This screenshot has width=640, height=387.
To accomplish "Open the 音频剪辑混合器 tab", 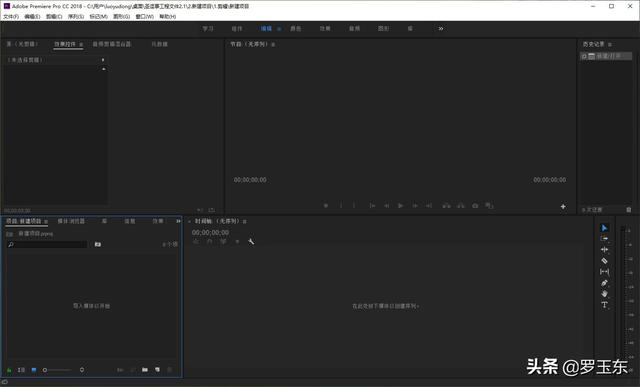I will [x=112, y=44].
